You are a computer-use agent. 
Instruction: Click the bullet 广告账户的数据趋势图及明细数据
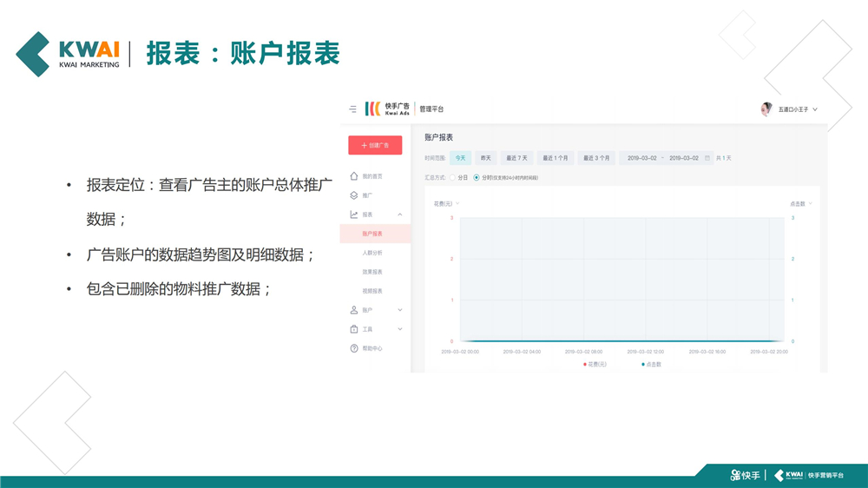201,254
